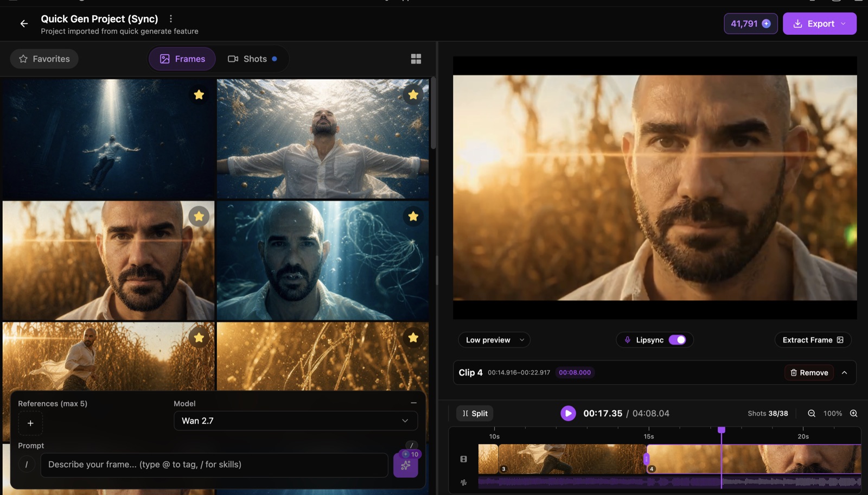Image resolution: width=868 pixels, height=495 pixels.
Task: Click the purple trim handle at clip 4's start
Action: click(646, 459)
